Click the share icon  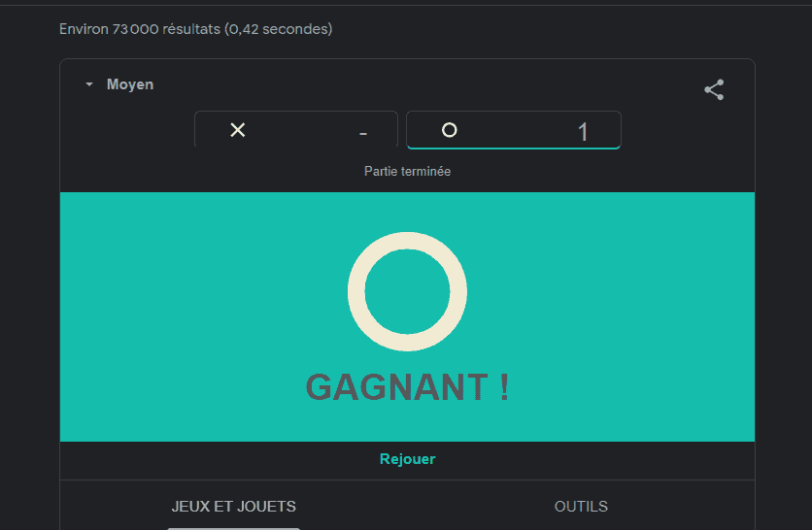[x=714, y=90]
